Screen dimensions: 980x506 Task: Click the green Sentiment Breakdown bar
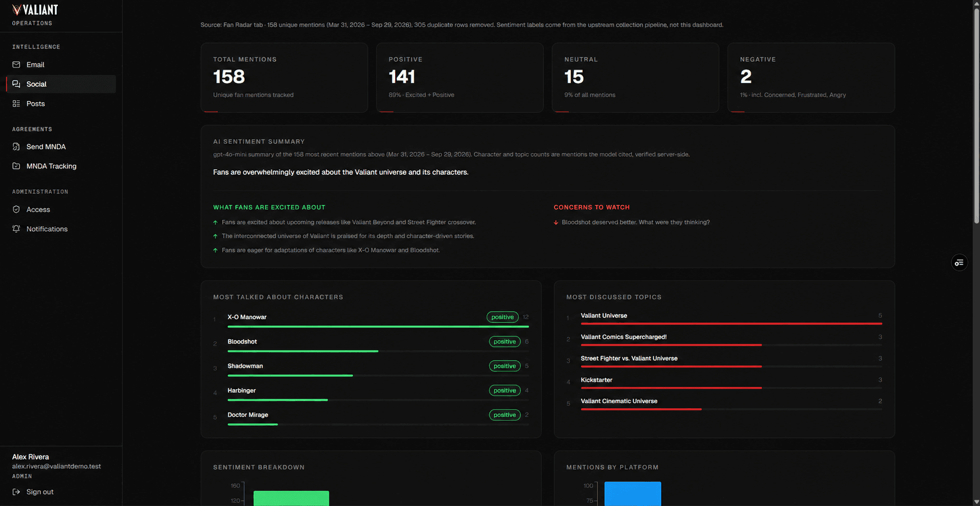pos(291,498)
